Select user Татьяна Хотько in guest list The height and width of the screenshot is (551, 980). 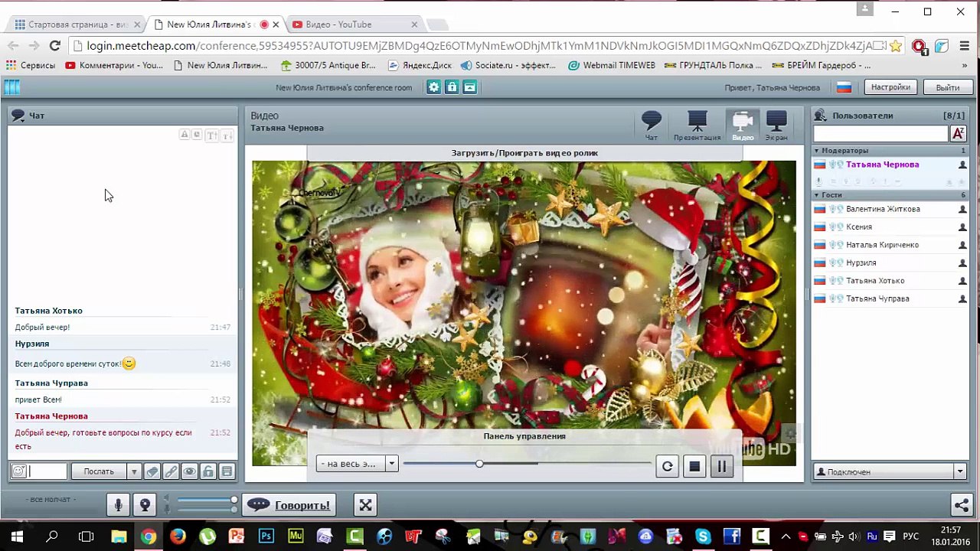coord(890,281)
